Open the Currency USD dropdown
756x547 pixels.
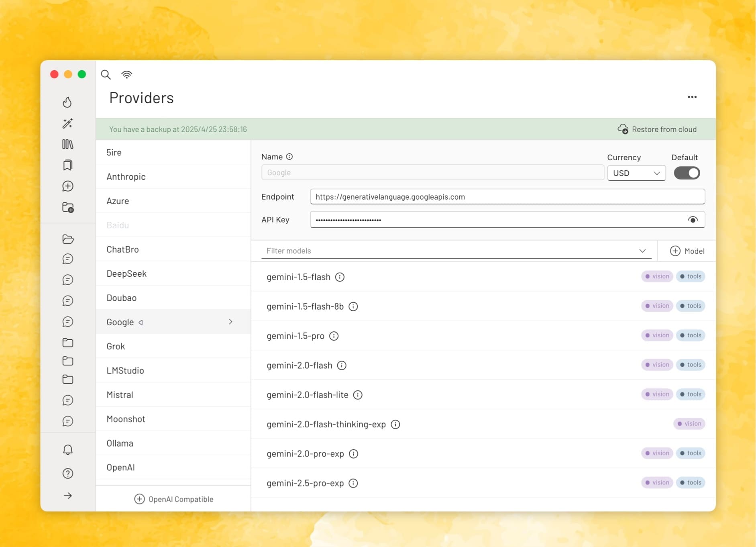click(636, 173)
